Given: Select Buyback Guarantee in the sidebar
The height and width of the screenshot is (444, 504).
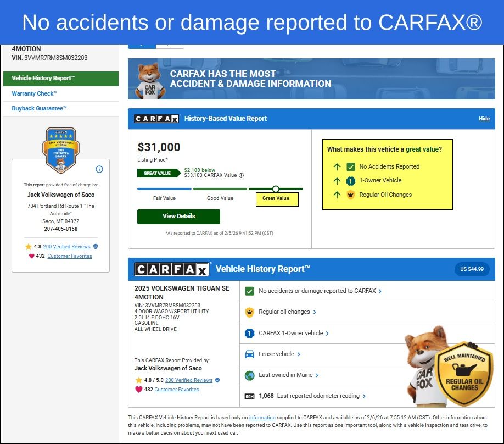Looking at the screenshot, I should coord(40,108).
